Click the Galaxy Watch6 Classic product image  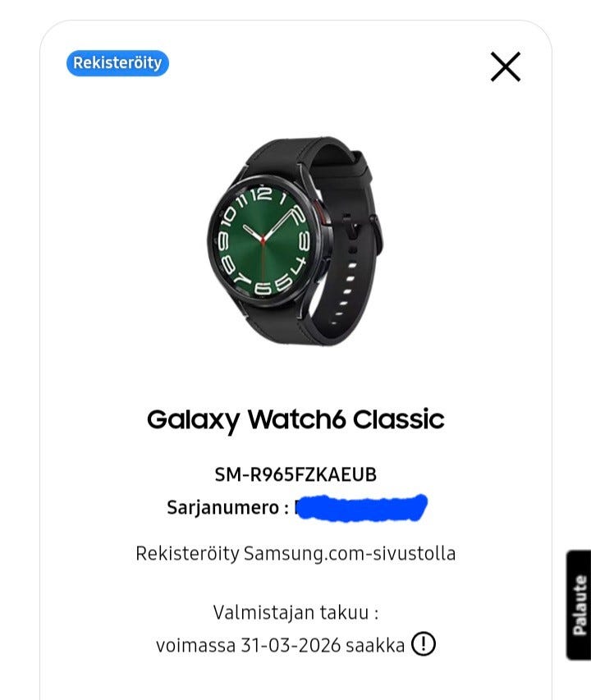pos(295,241)
